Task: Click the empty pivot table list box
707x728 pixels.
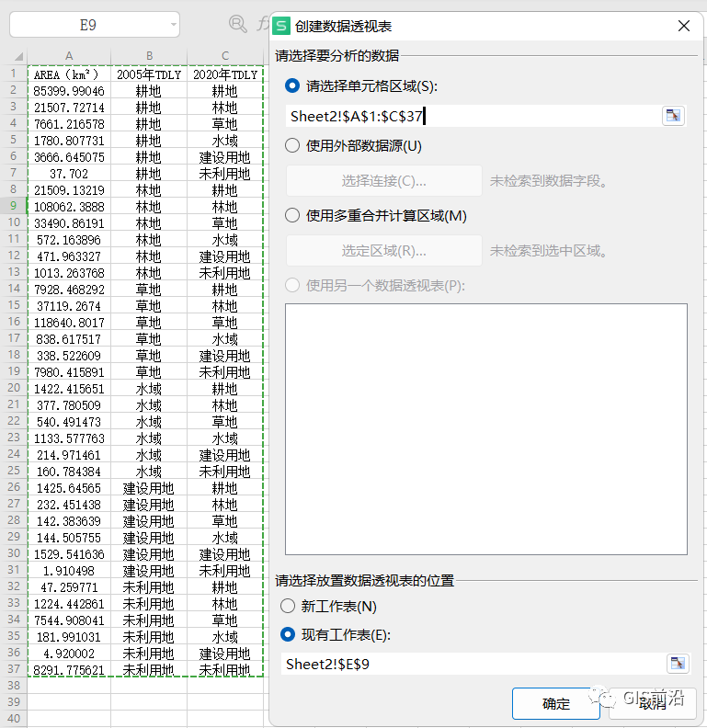Action: pyautogui.click(x=485, y=429)
